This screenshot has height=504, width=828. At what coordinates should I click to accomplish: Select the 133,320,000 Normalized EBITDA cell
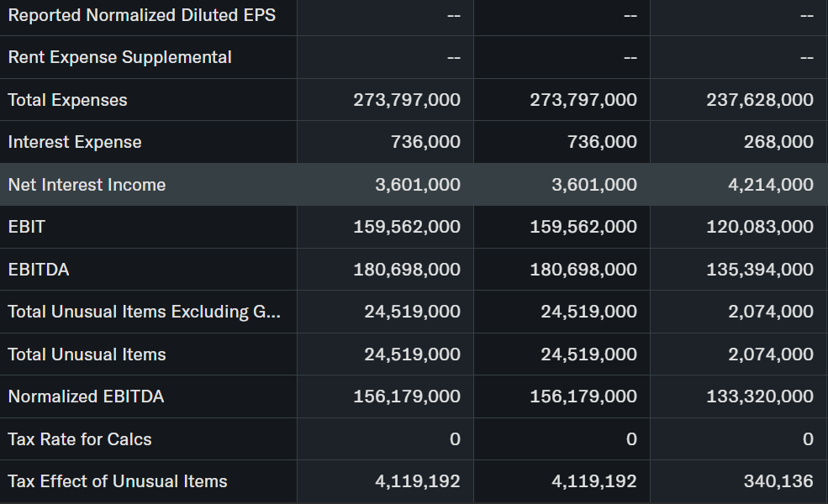click(x=760, y=396)
